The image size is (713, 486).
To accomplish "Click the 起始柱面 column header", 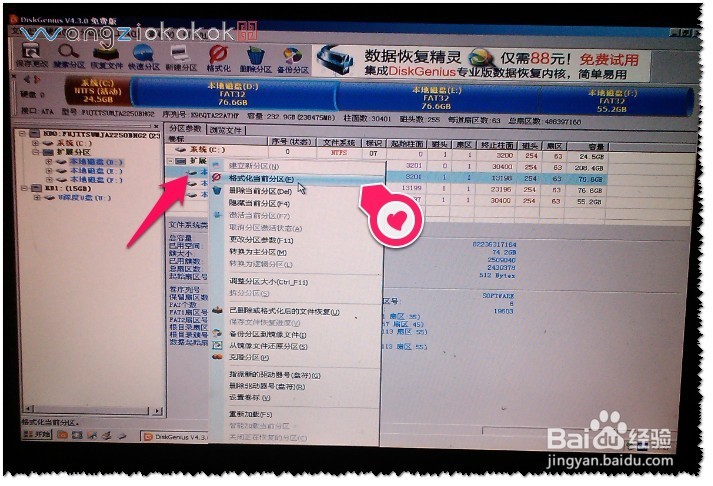I will 407,144.
